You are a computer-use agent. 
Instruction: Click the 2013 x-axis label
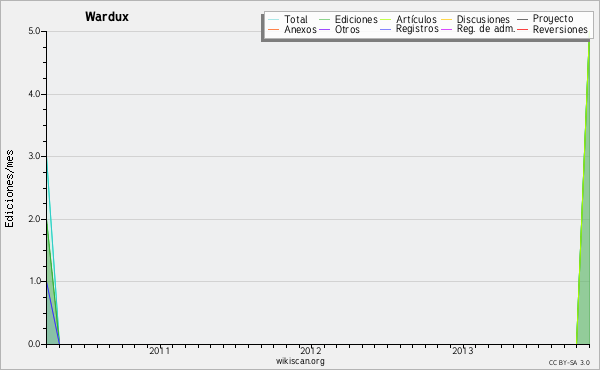463,350
